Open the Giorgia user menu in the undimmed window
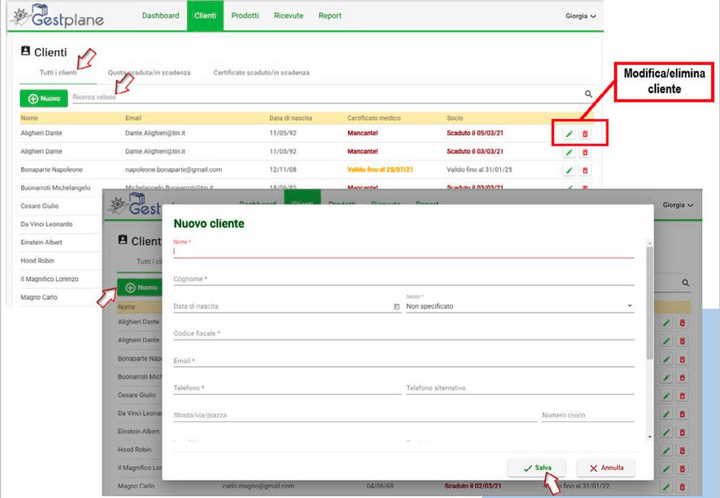This screenshot has width=720, height=498. click(580, 16)
